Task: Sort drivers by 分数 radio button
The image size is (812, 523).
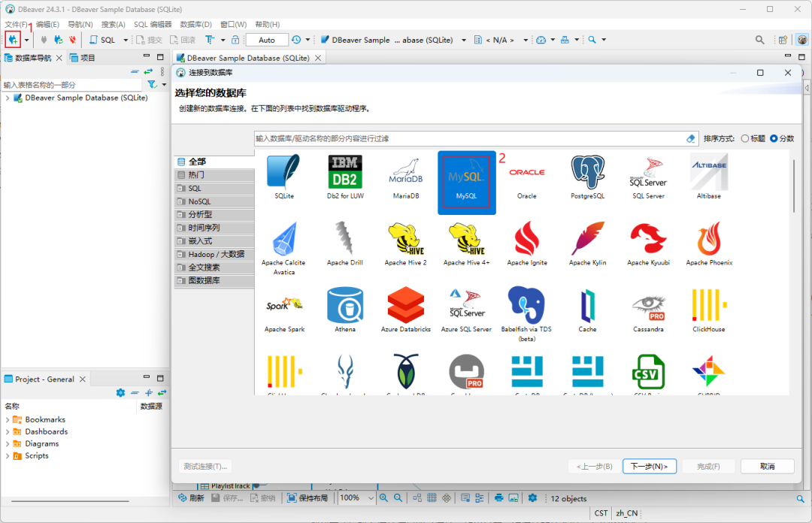Action: (774, 138)
